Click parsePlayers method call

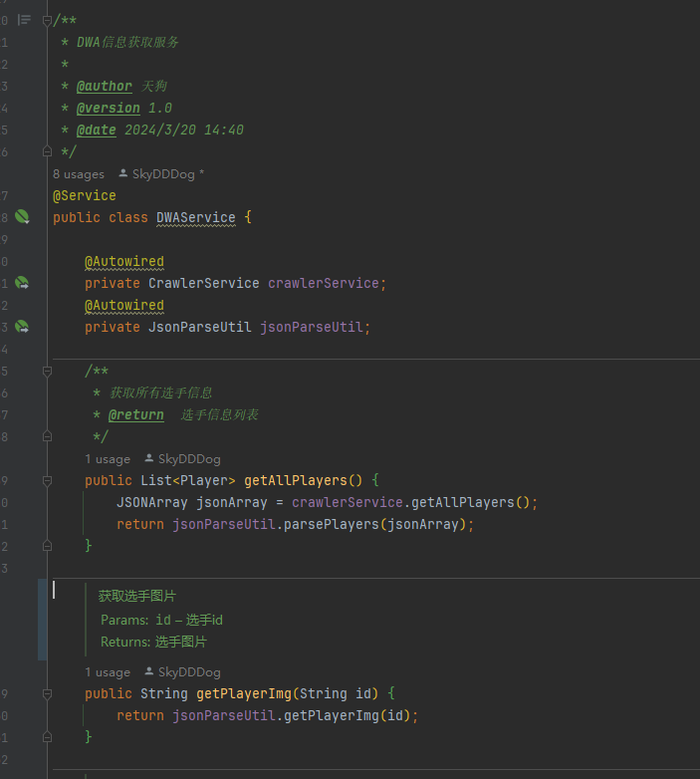[x=332, y=524]
